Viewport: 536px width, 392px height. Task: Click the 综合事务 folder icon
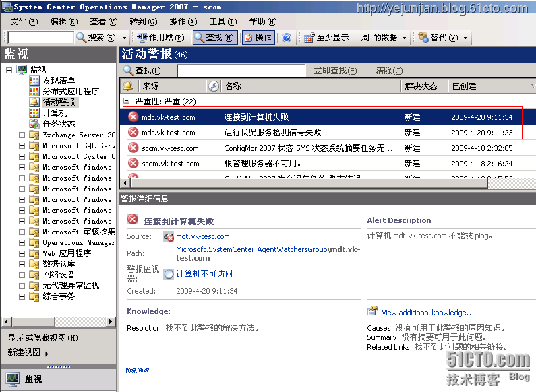(x=34, y=297)
